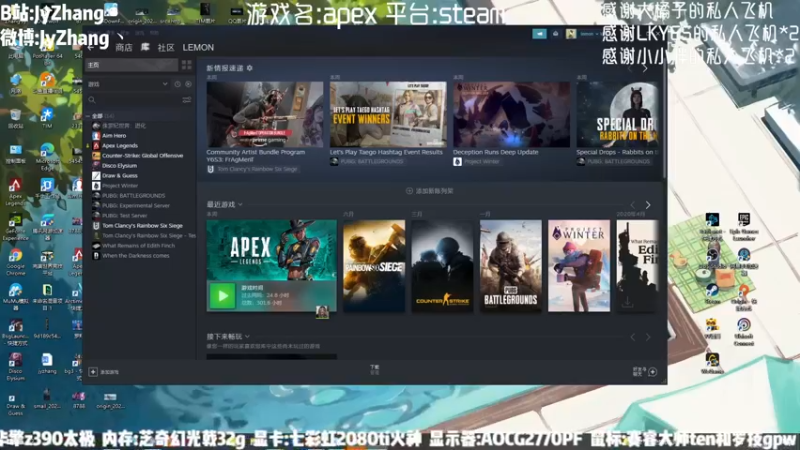Click the recent activity clock icon

pyautogui.click(x=178, y=84)
